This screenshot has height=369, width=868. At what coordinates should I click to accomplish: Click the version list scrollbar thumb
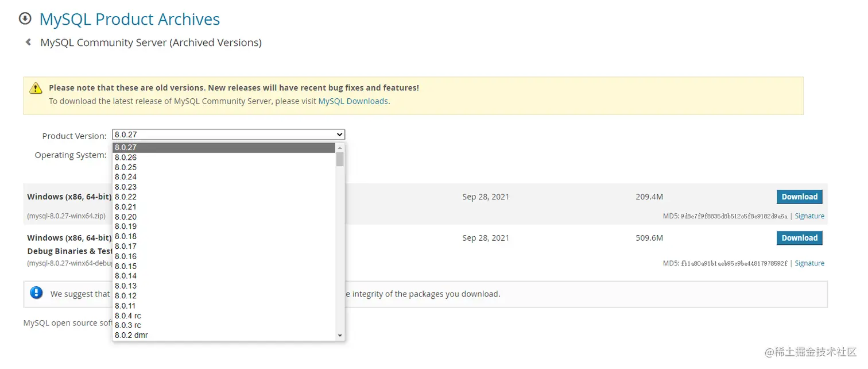tap(340, 159)
